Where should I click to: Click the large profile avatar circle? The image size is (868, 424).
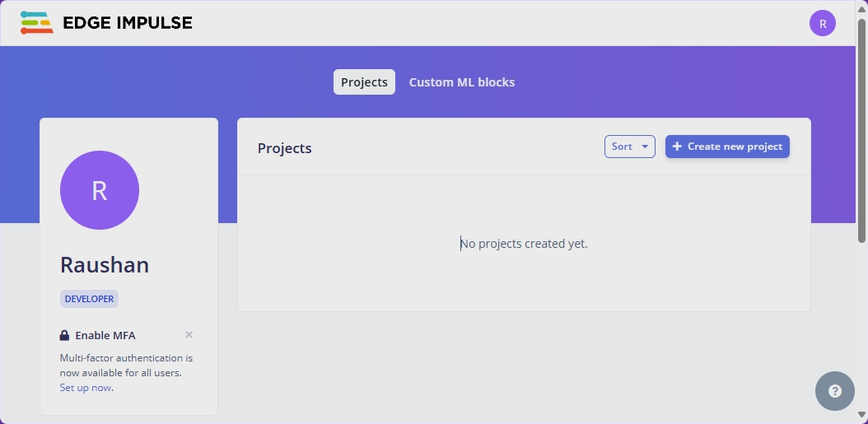click(100, 190)
